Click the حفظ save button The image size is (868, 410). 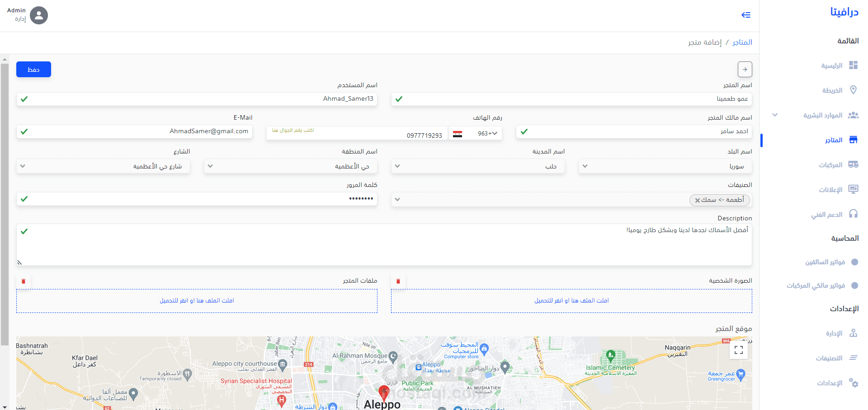point(33,70)
